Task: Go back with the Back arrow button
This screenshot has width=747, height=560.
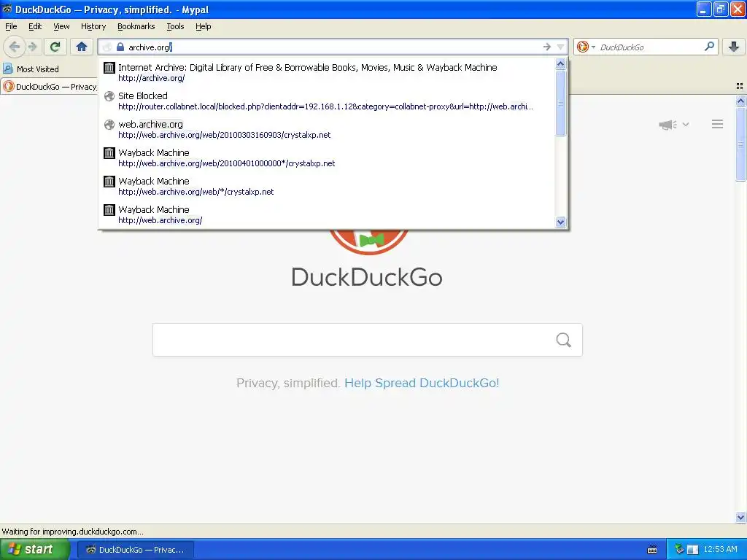Action: coord(15,47)
